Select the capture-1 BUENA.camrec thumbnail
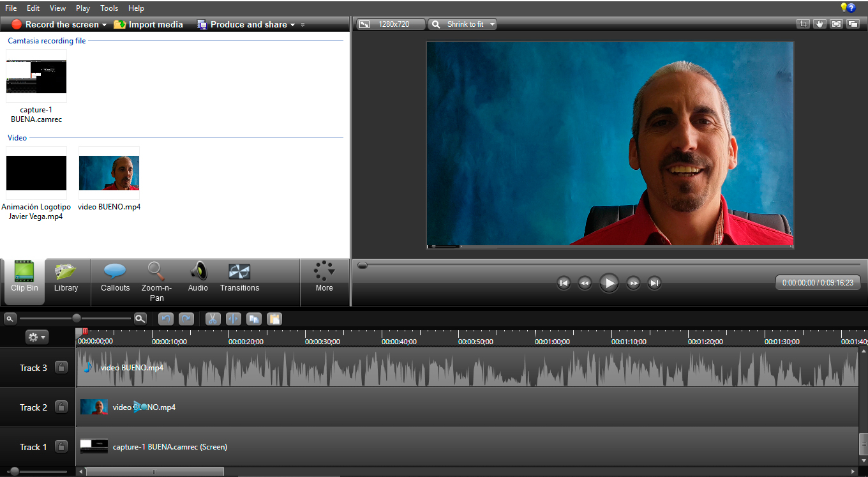Screen dimensions: 868x477 tap(36, 77)
